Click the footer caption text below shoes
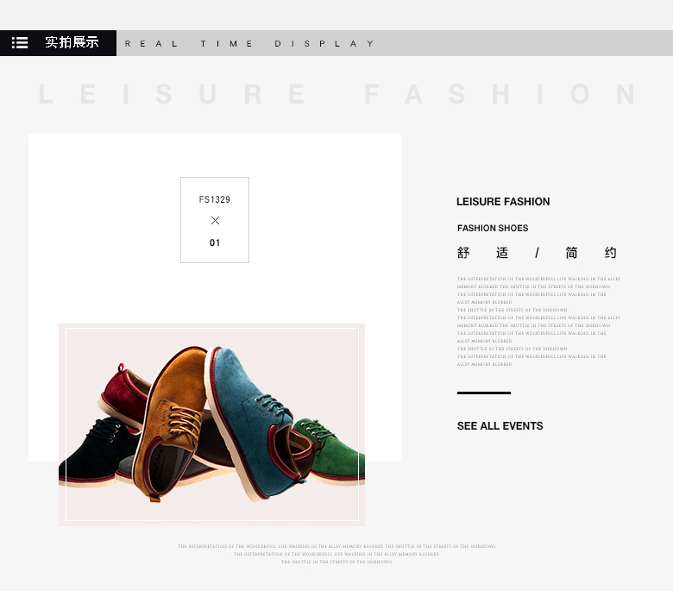Screen dimensions: 673x616 (336, 554)
